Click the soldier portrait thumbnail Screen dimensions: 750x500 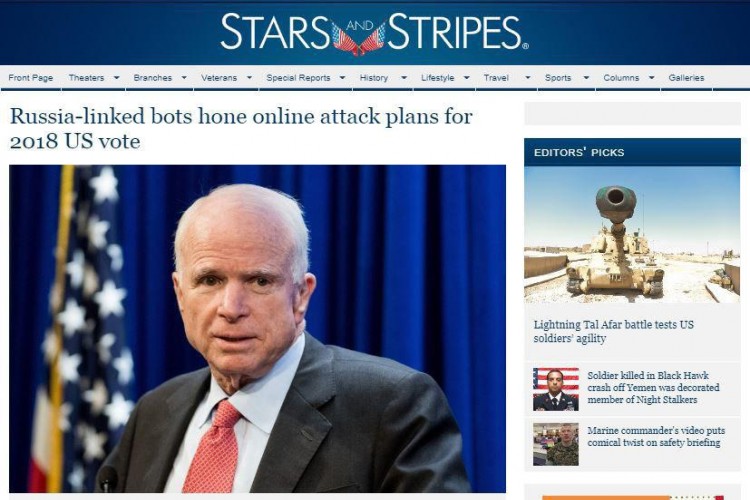coord(556,389)
